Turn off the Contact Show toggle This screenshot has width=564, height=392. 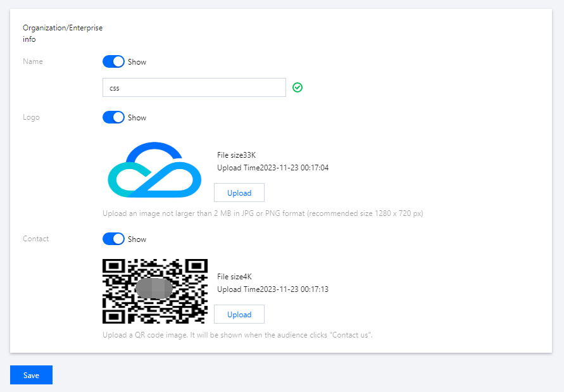click(x=113, y=239)
